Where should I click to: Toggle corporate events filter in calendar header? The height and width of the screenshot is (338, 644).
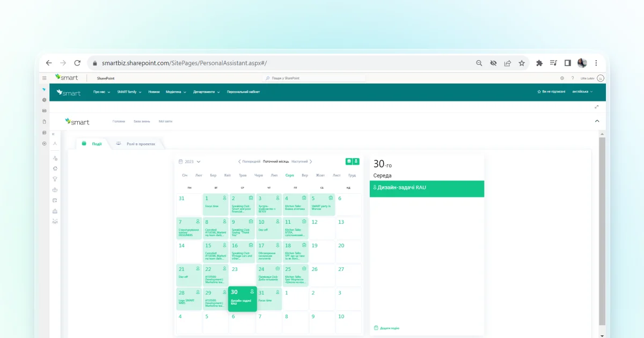click(x=349, y=161)
